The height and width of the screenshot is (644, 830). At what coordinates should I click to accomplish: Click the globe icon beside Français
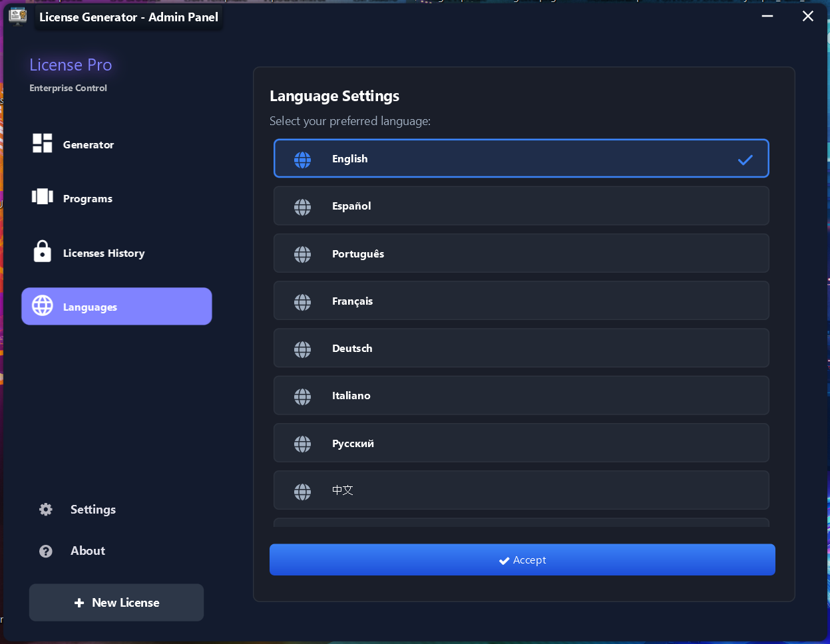tap(303, 302)
